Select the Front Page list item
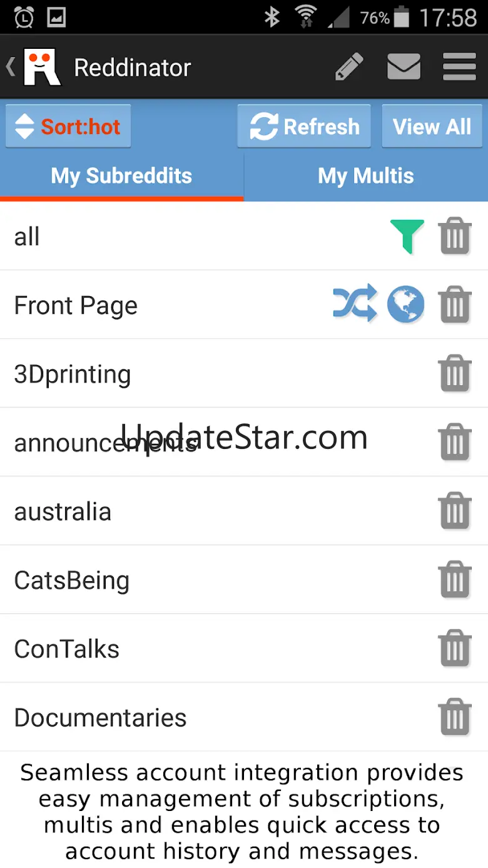This screenshot has width=488, height=868. 76,305
